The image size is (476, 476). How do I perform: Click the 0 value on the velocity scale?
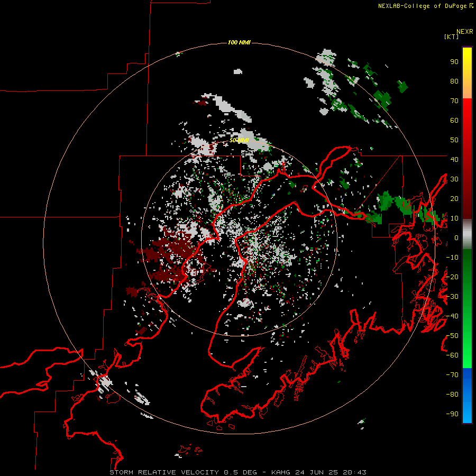456,237
